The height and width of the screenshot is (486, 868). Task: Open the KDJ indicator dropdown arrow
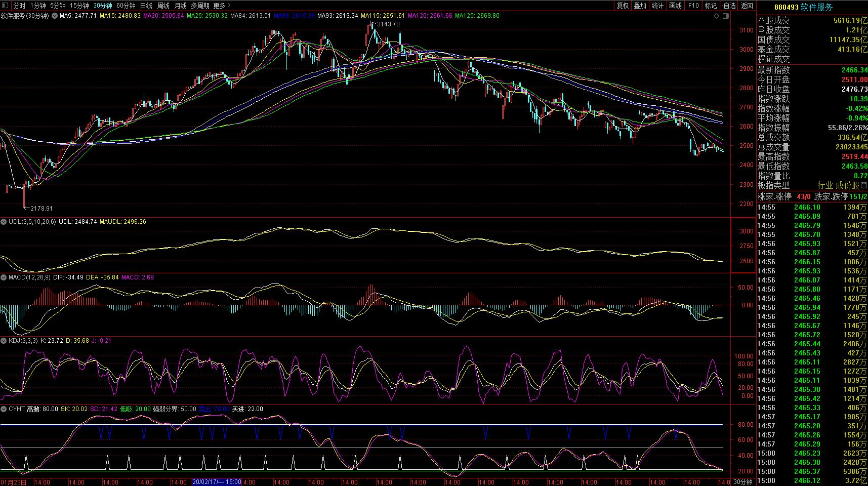pos(4,341)
